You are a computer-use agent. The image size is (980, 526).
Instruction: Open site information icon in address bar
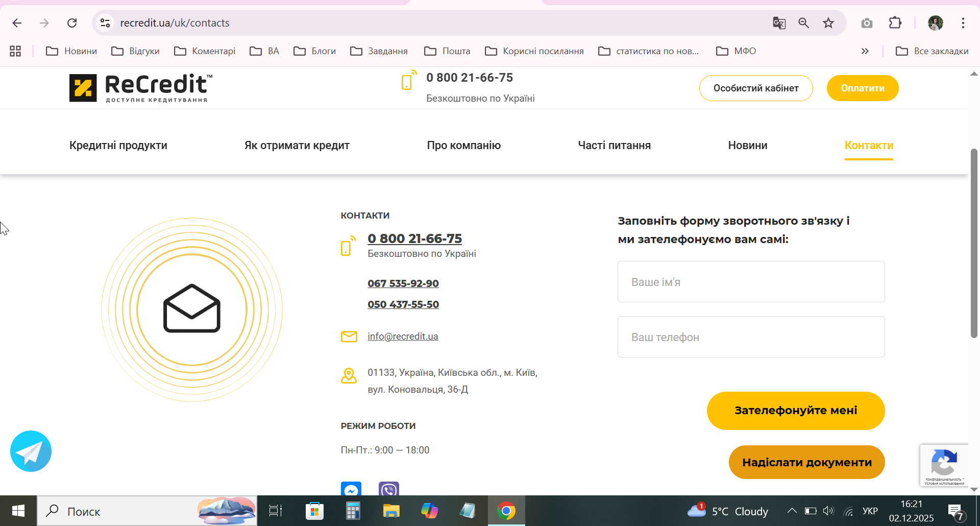tap(105, 23)
